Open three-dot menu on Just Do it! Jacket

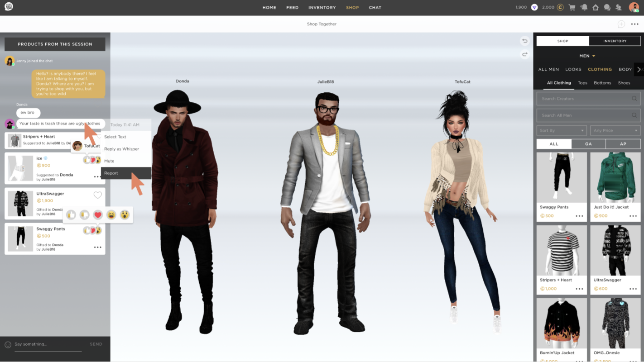[633, 216]
